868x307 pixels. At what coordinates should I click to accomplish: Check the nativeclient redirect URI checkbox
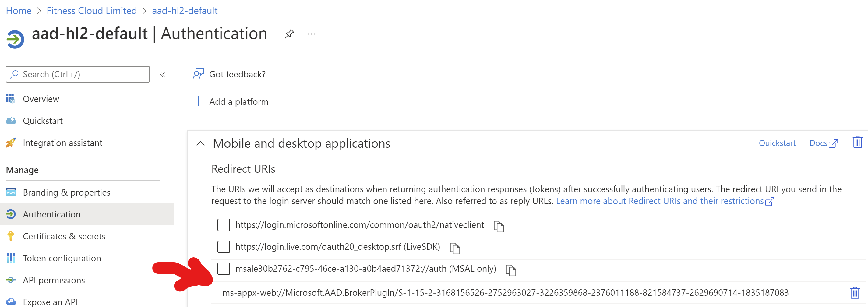coord(224,225)
